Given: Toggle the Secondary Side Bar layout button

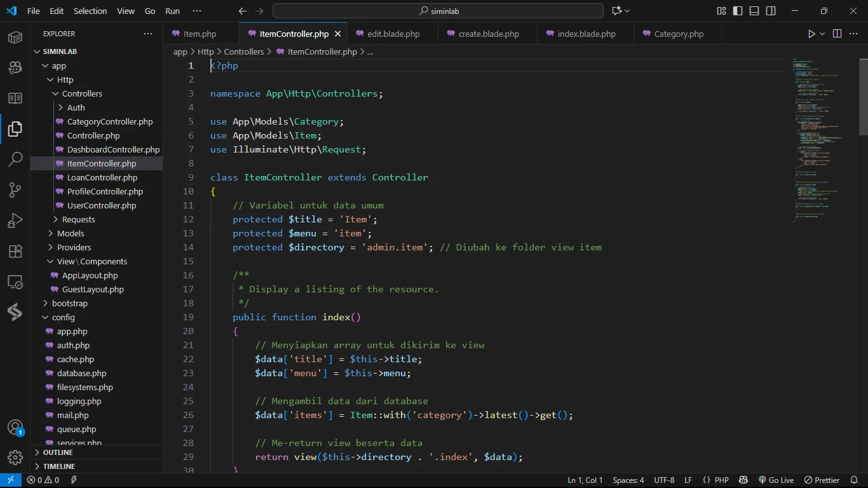Looking at the screenshot, I should point(771,11).
